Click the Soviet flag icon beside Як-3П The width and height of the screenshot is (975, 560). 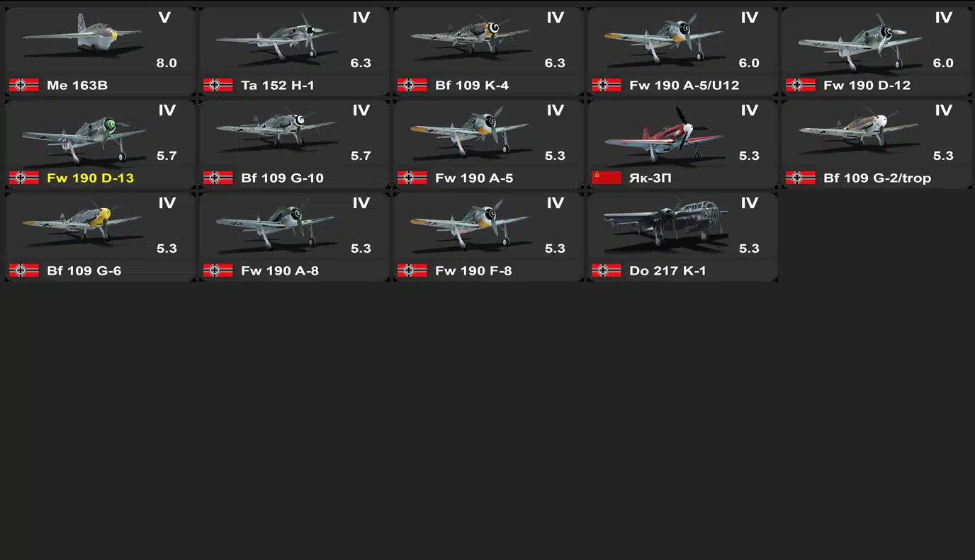tap(606, 178)
